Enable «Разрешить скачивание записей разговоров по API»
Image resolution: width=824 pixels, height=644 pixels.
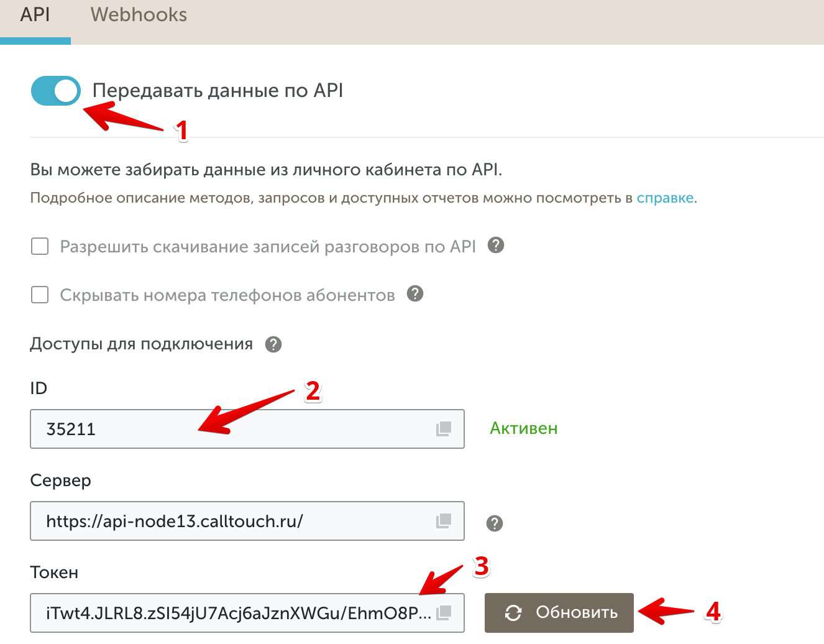click(40, 247)
